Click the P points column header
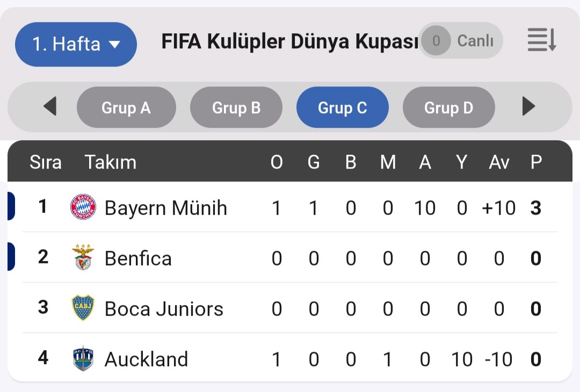This screenshot has width=580, height=392. (536, 162)
